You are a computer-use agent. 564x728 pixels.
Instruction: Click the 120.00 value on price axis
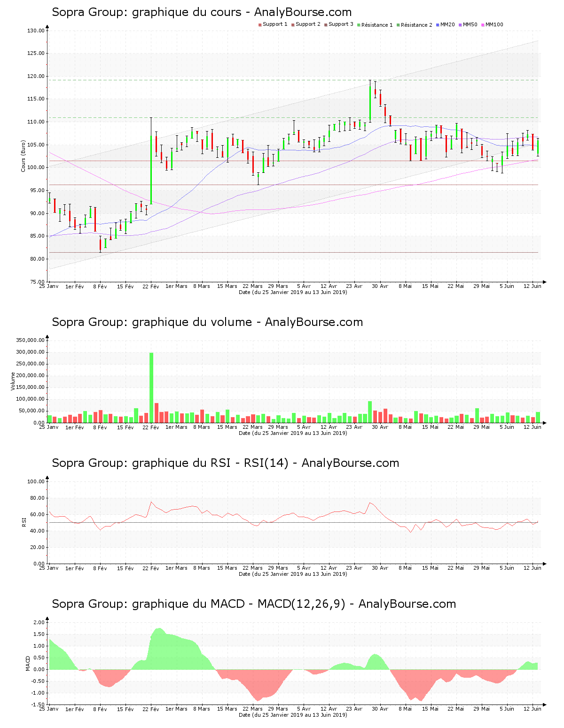[36, 76]
